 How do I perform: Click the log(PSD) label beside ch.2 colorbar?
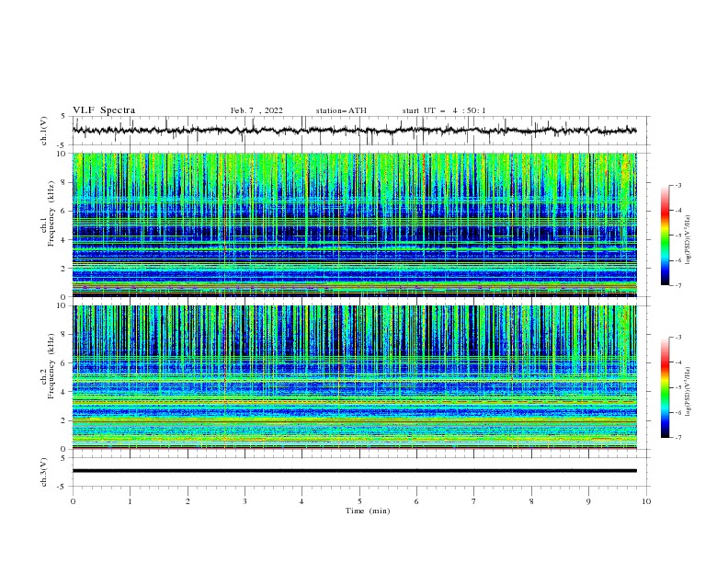[688, 392]
